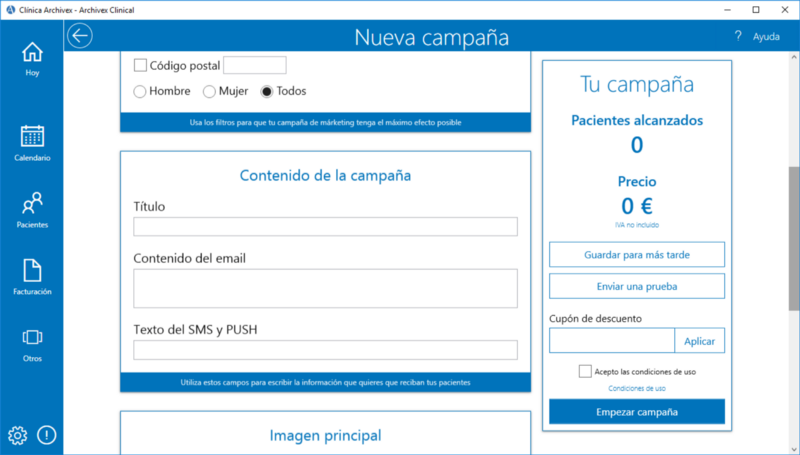The width and height of the screenshot is (800, 455).
Task: Click the vertical scrollbar thumb
Action: 794,238
